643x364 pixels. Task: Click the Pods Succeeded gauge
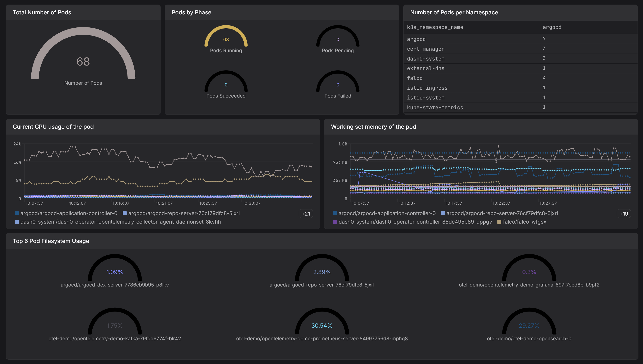(x=226, y=84)
